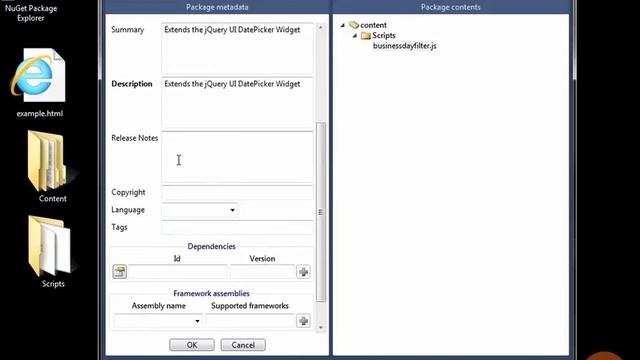Click the select dependency package icon
The height and width of the screenshot is (360, 640).
coord(120,272)
